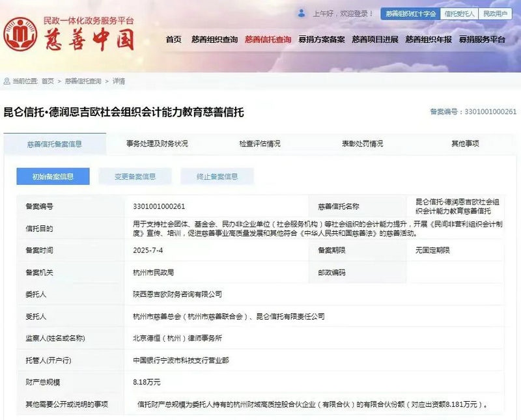Click the 备案时间 value 2025-7-4

coord(148,250)
